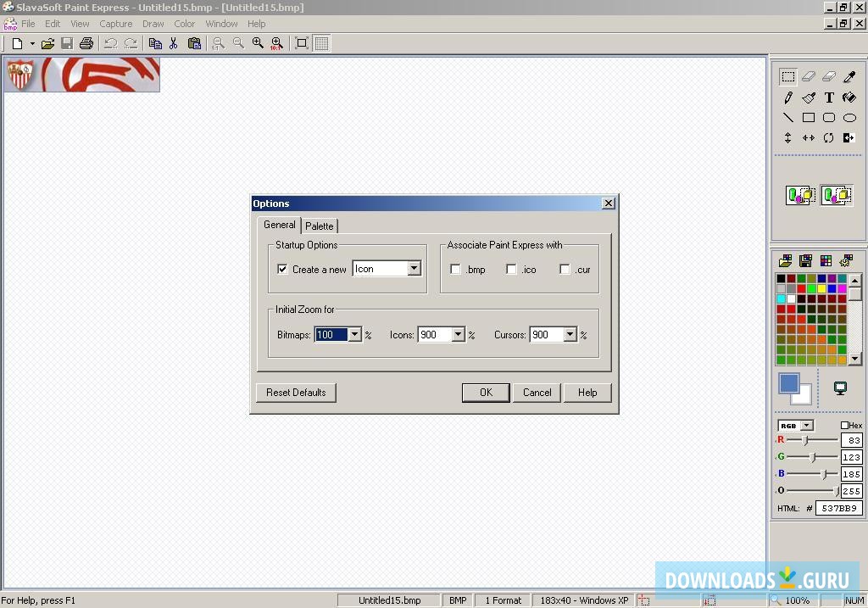The height and width of the screenshot is (608, 868).
Task: Click the R red slider handle
Action: pyautogui.click(x=805, y=439)
